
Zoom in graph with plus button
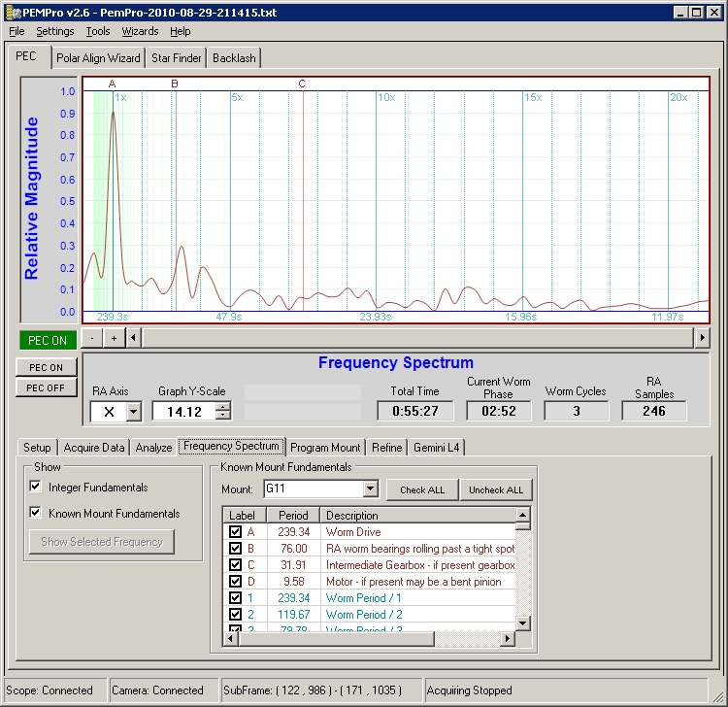[x=114, y=338]
